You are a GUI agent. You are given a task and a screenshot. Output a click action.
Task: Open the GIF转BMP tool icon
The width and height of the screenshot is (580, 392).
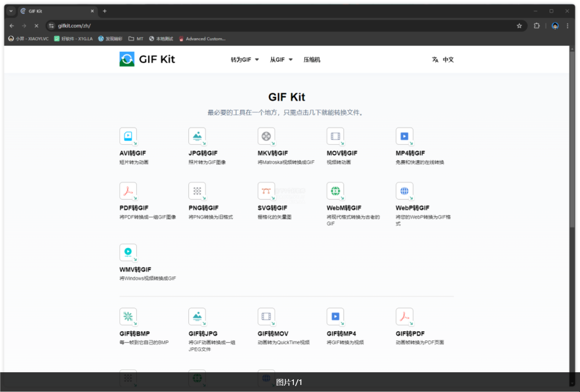point(128,317)
